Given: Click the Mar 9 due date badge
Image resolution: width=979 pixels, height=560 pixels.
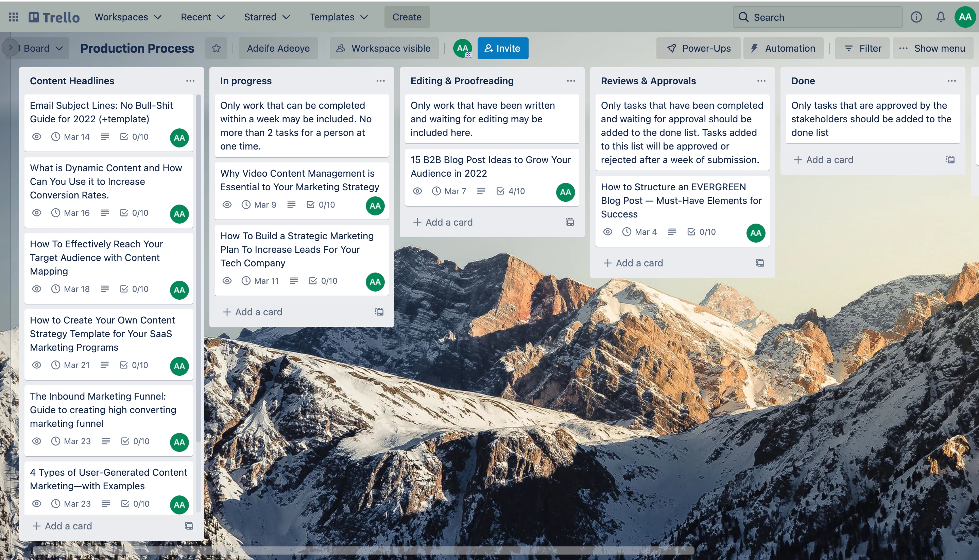Looking at the screenshot, I should pos(259,205).
